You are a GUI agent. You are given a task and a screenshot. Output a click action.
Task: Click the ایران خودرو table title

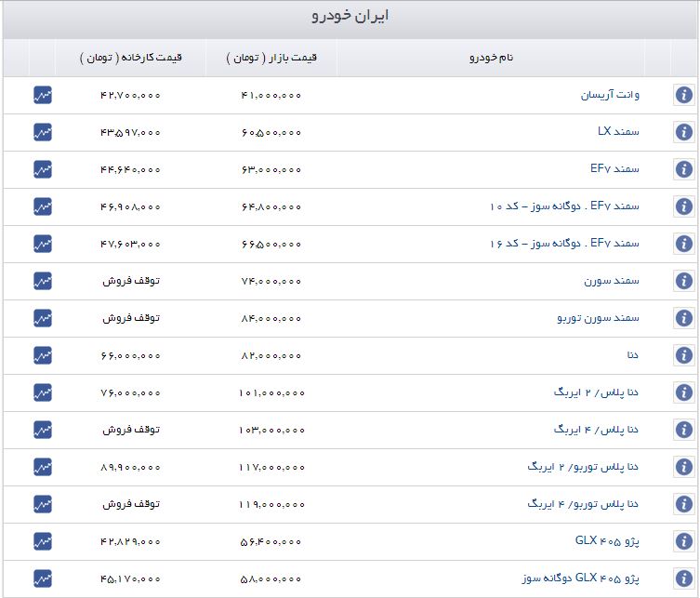pos(350,16)
